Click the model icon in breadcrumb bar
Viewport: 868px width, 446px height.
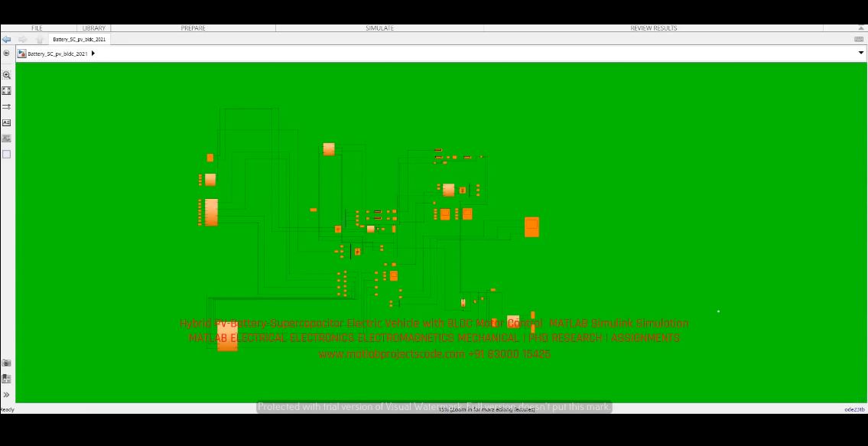pos(21,54)
